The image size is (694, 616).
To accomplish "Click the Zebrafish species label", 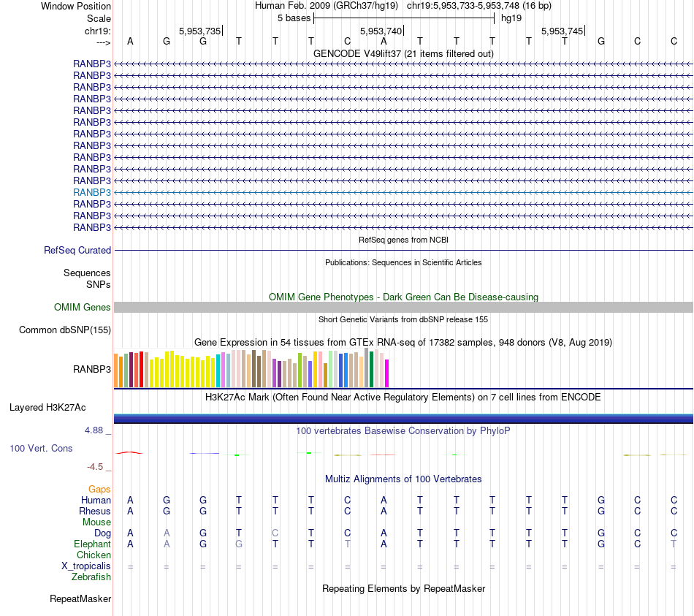I will click(91, 577).
